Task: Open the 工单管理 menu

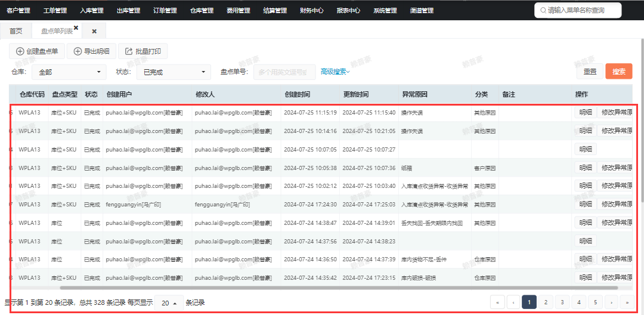Action: click(55, 11)
